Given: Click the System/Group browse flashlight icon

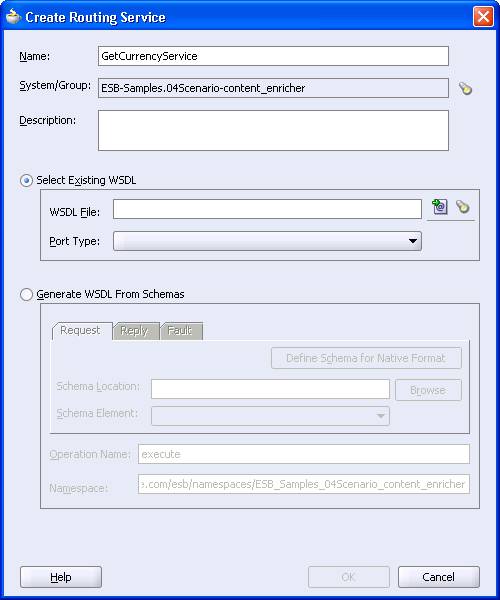Looking at the screenshot, I should click(x=465, y=88).
